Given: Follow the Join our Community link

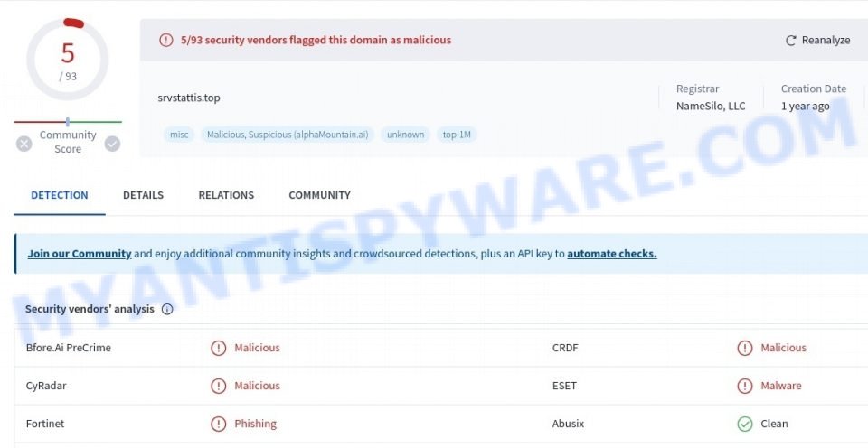Looking at the screenshot, I should 80,254.
